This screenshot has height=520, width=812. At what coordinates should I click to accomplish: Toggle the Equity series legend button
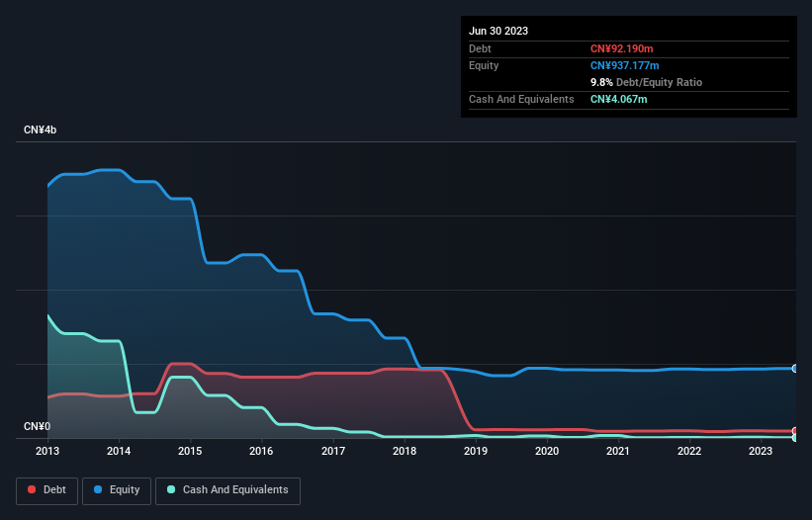pyautogui.click(x=117, y=490)
